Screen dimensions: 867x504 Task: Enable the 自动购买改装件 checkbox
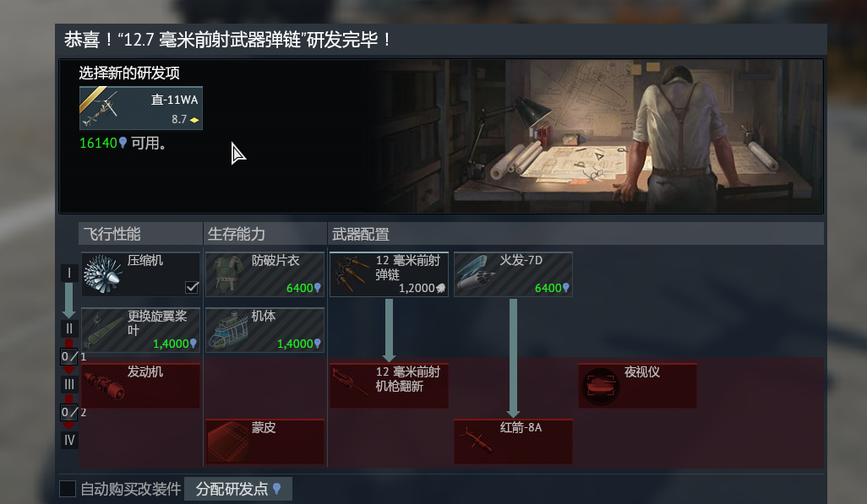pyautogui.click(x=68, y=489)
